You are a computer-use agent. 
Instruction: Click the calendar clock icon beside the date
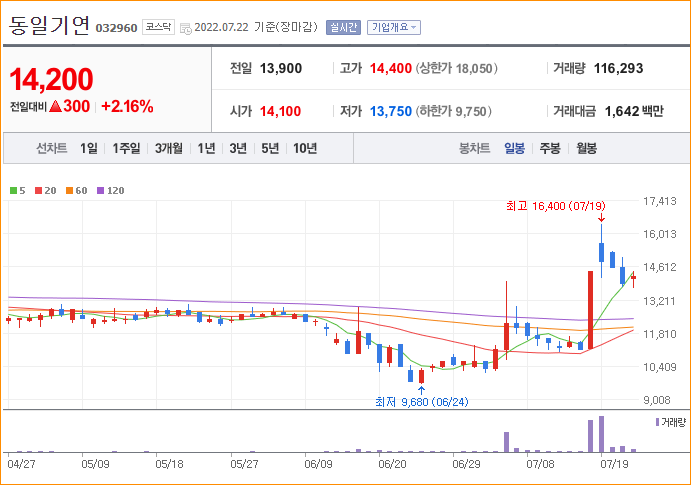pyautogui.click(x=186, y=28)
